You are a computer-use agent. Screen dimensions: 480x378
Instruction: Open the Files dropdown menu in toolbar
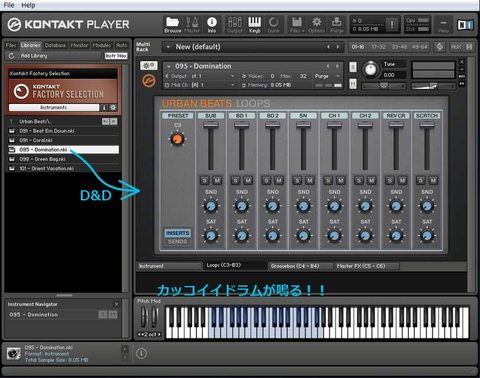[x=297, y=25]
